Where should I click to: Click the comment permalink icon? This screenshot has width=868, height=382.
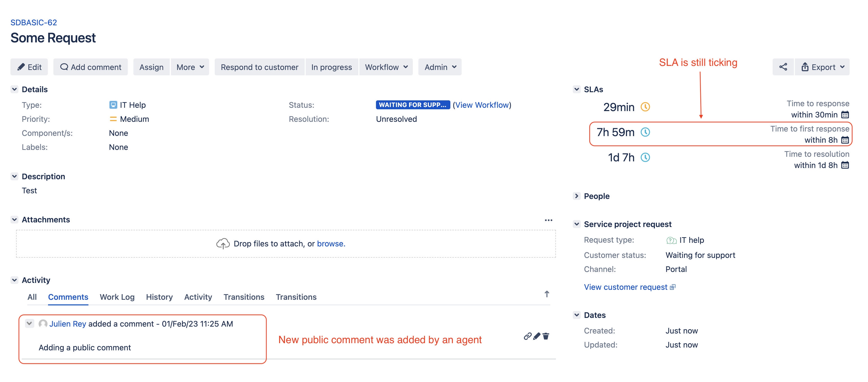tap(527, 336)
